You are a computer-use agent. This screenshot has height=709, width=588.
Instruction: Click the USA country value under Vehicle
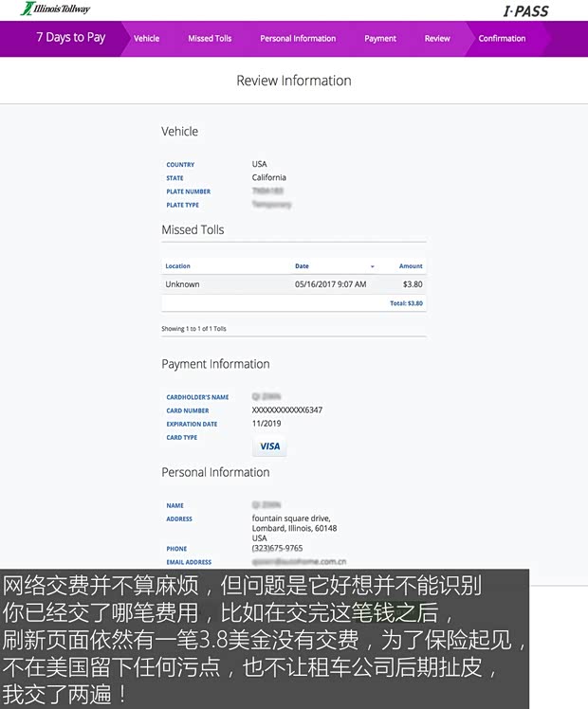(x=260, y=164)
